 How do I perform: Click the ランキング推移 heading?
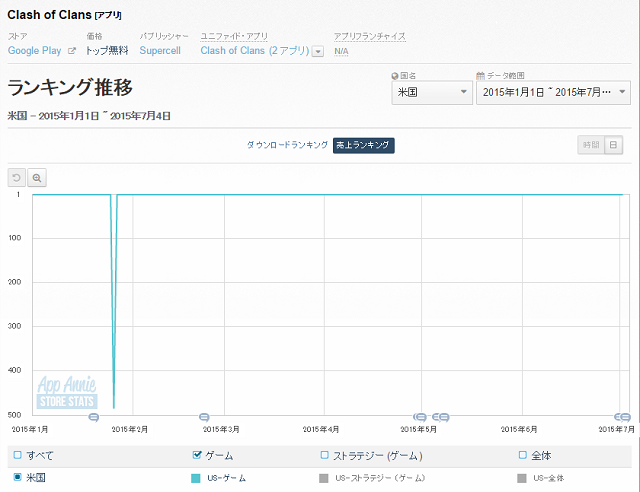tap(70, 88)
